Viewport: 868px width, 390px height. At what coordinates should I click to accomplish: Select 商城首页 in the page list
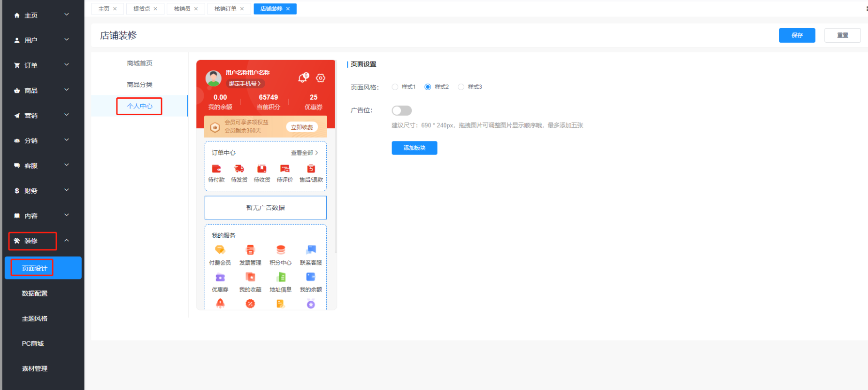pos(139,63)
